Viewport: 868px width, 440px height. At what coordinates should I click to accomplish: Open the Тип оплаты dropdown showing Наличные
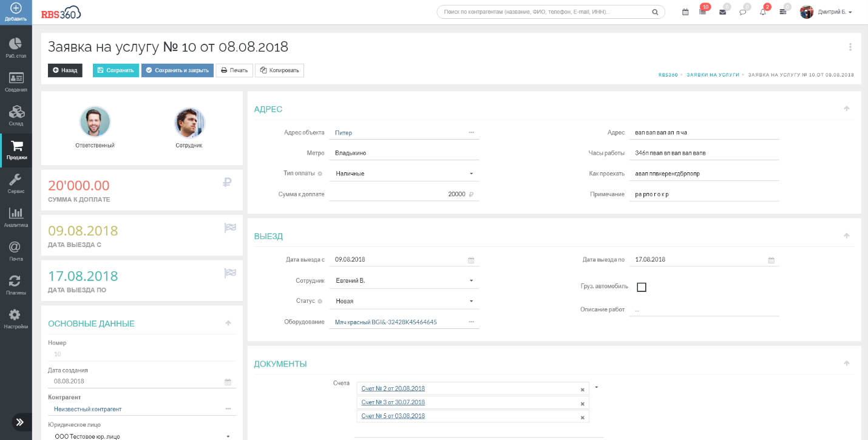point(404,173)
